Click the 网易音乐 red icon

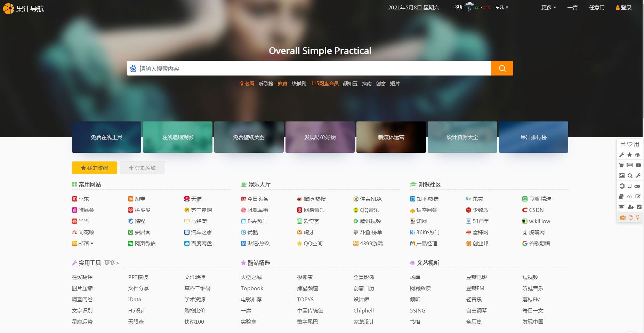pos(299,210)
